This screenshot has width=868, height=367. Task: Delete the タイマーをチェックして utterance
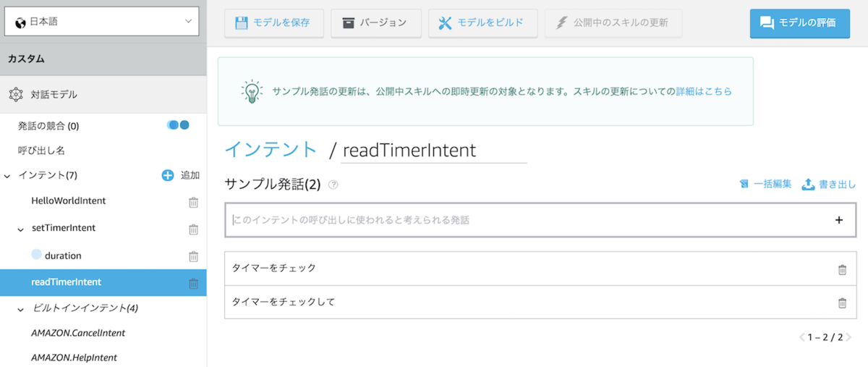[842, 303]
